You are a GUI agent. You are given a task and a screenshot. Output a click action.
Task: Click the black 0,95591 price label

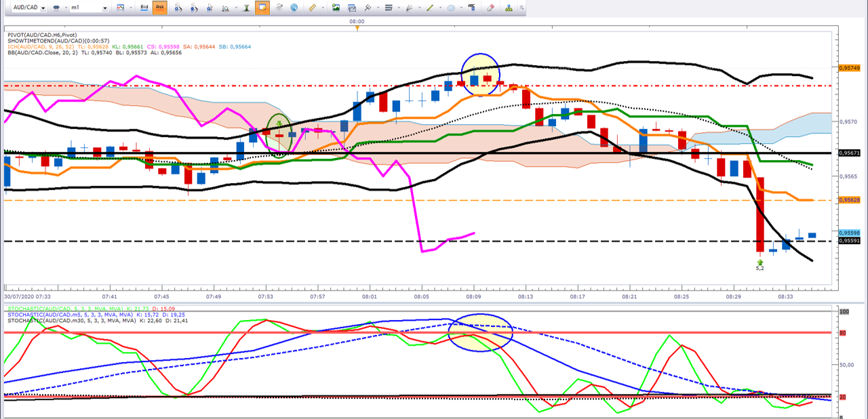849,241
